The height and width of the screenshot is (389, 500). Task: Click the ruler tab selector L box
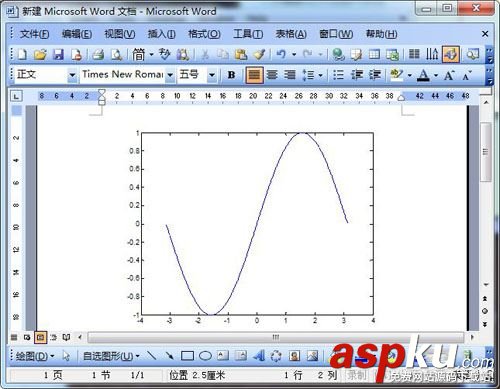pos(16,96)
